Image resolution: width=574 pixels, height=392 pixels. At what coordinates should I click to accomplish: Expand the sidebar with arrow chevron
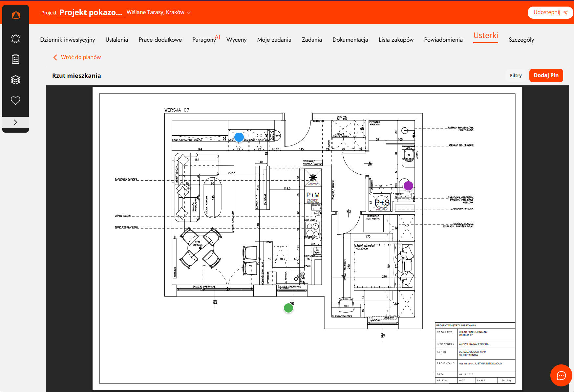coord(15,122)
